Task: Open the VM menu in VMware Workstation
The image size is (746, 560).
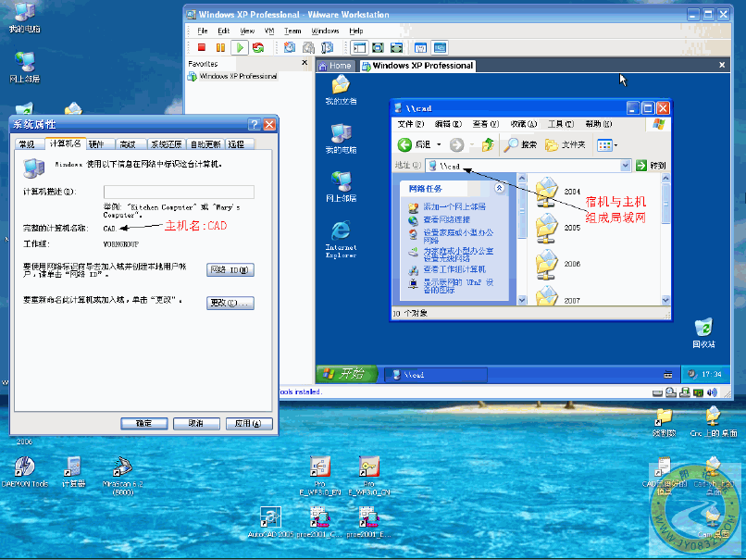Action: pyautogui.click(x=269, y=31)
